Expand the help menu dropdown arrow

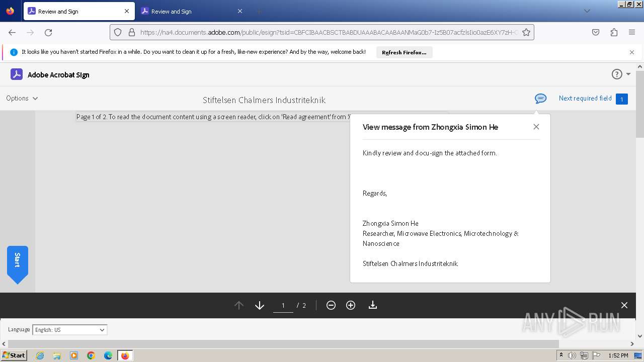pos(628,74)
